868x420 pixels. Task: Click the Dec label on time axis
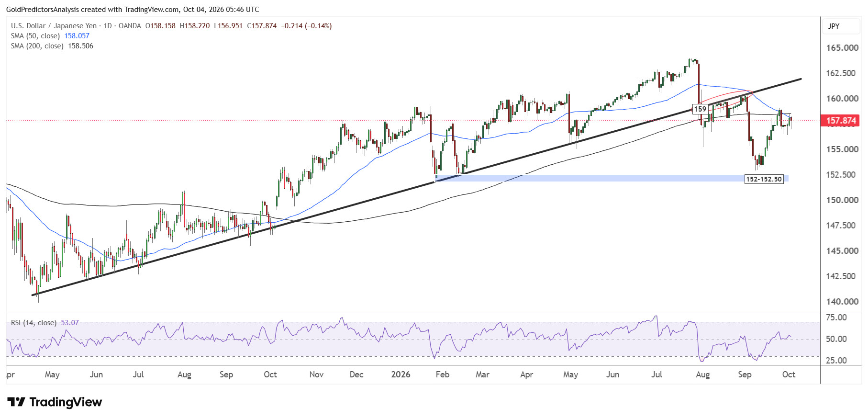tap(356, 375)
